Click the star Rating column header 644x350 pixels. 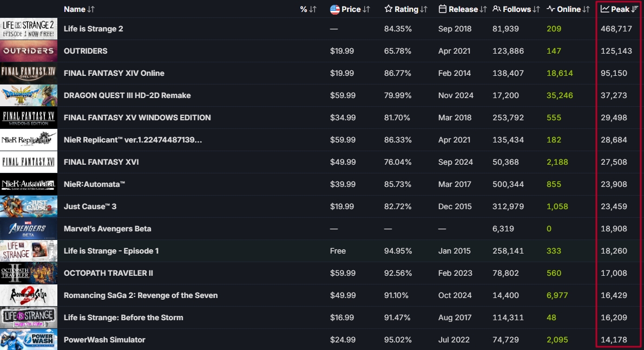pyautogui.click(x=406, y=9)
